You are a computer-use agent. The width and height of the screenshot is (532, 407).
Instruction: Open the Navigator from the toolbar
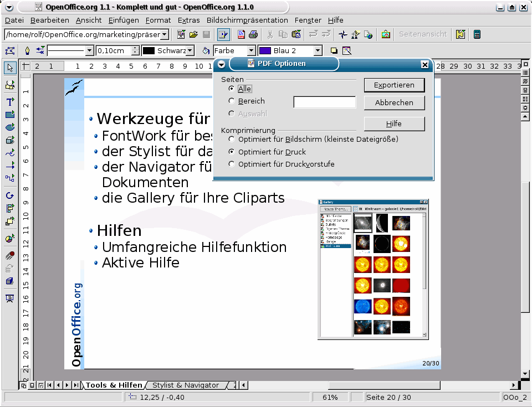pos(342,34)
